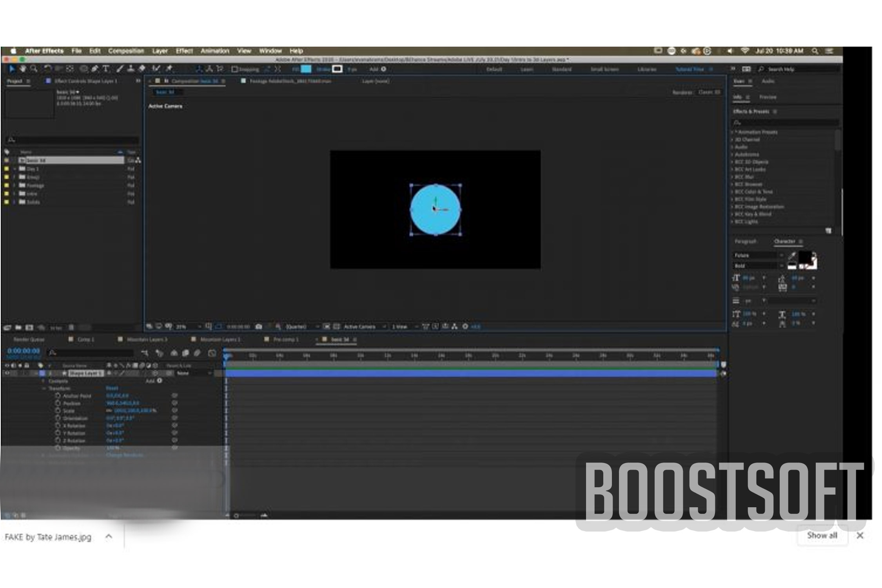The width and height of the screenshot is (882, 588).
Task: Create a new composition from Project panel
Action: [29, 327]
